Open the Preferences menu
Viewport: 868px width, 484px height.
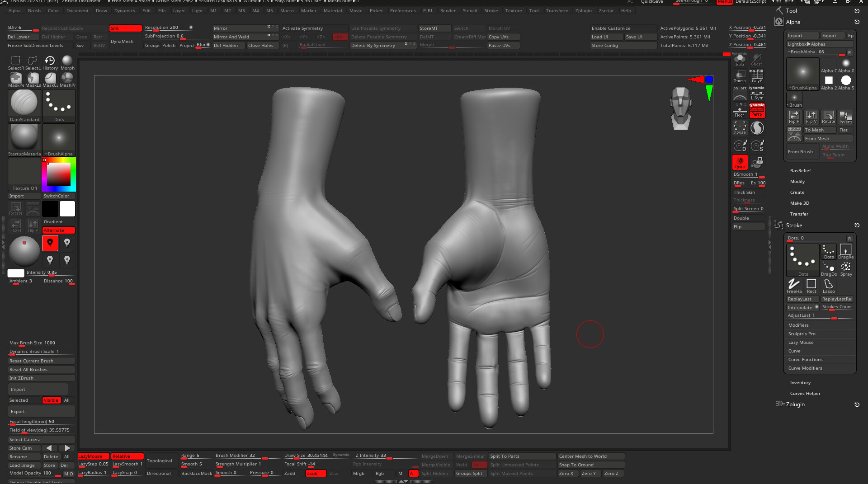403,10
